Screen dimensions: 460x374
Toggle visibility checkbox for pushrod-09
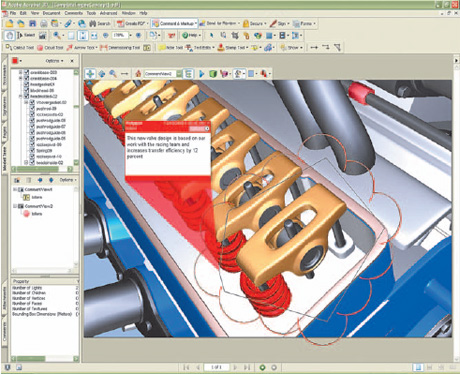(32, 108)
